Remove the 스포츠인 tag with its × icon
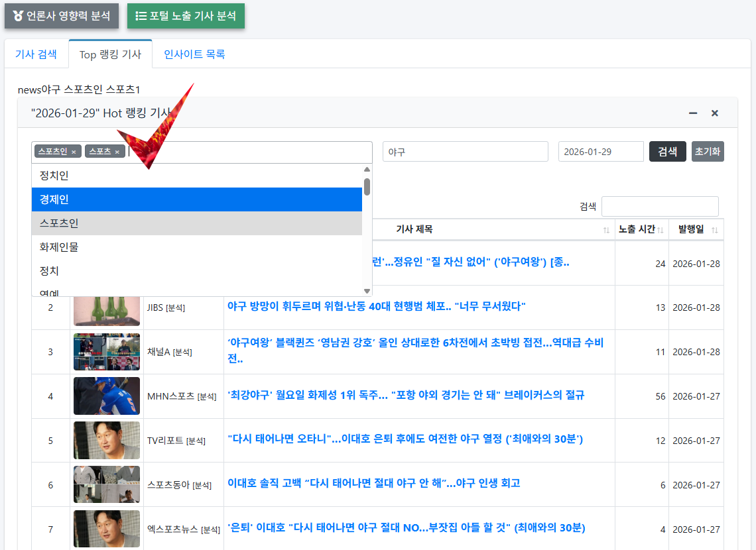The image size is (756, 550). pyautogui.click(x=73, y=151)
